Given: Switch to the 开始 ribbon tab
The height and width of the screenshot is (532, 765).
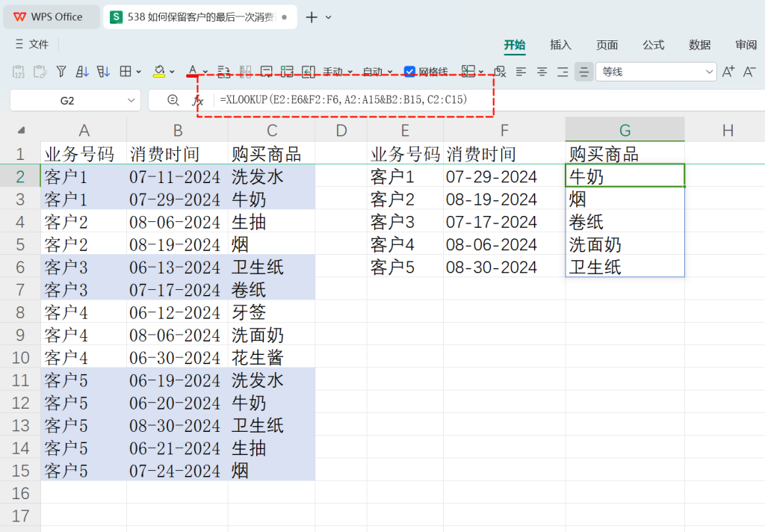Looking at the screenshot, I should click(514, 45).
